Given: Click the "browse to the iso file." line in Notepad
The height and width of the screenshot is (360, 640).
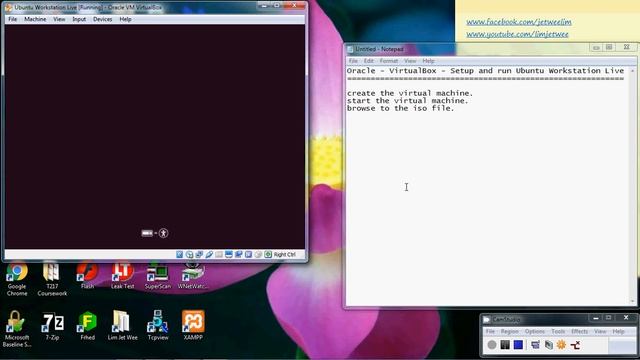Looking at the screenshot, I should coord(400,108).
